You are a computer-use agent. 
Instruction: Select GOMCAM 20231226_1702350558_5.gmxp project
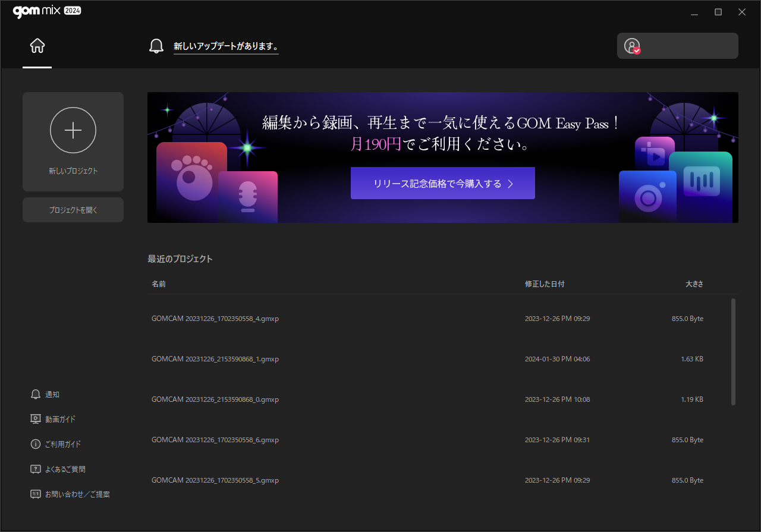pyautogui.click(x=215, y=480)
